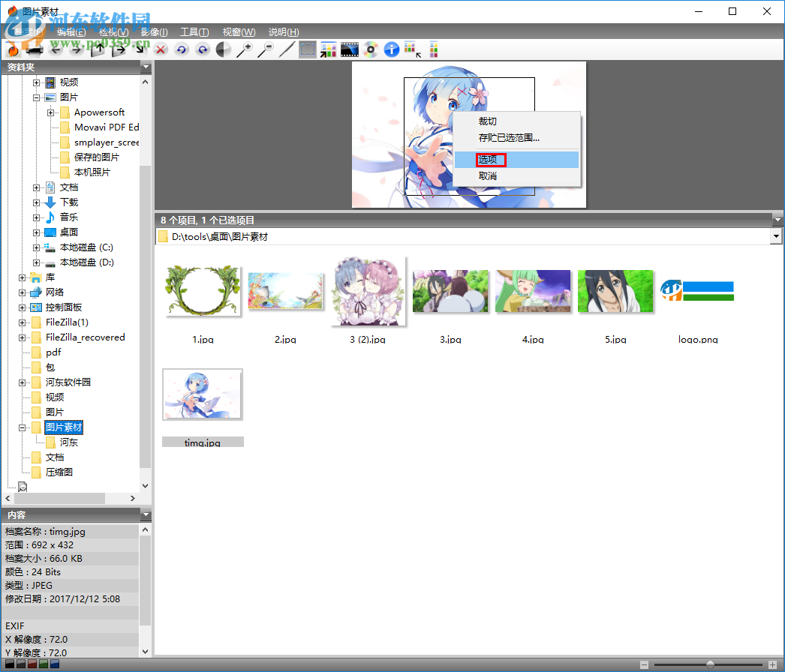This screenshot has height=672, width=785.
Task: Click the search page icon below folder tree
Action: coord(23,486)
